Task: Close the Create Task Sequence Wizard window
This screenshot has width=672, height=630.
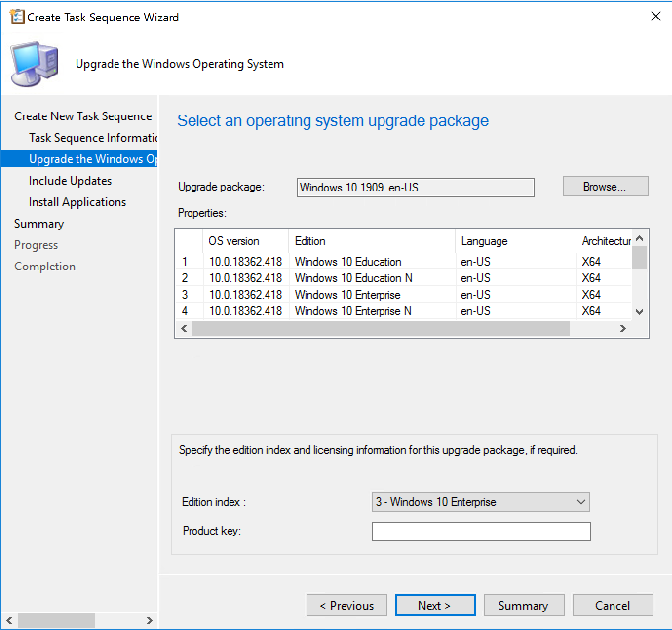Action: (656, 17)
